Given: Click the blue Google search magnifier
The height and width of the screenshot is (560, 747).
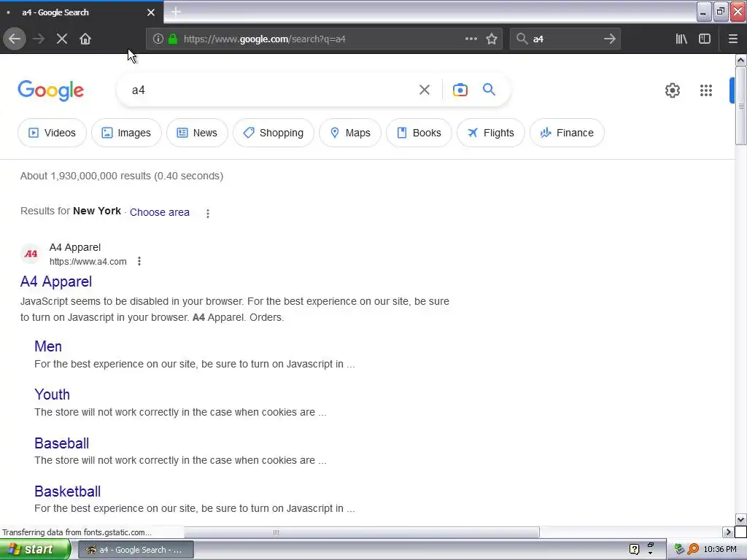Looking at the screenshot, I should 489,90.
